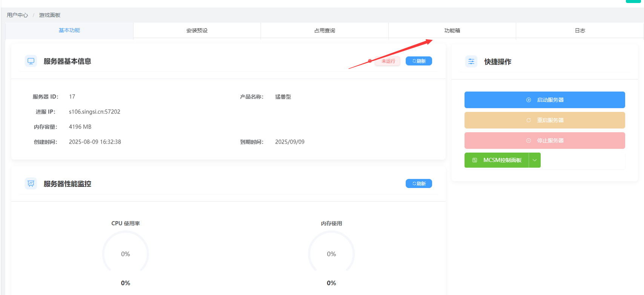The height and width of the screenshot is (295, 644).
Task: Click the chart icon beside 服务器性能监控
Action: (x=31, y=183)
